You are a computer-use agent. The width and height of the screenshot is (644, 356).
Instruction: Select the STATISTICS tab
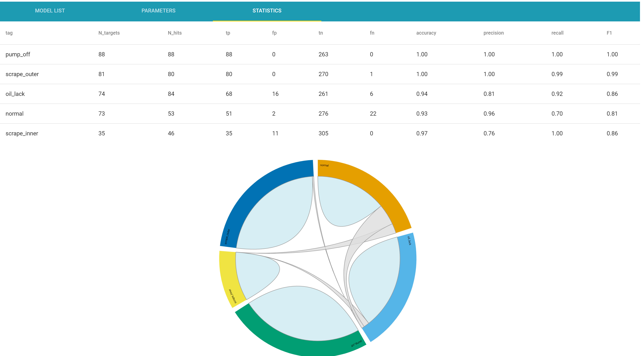coord(267,11)
